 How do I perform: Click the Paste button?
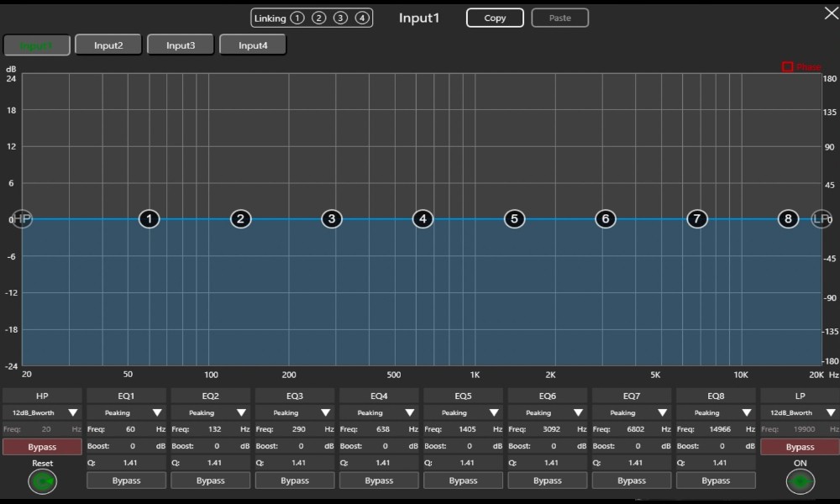(x=559, y=18)
